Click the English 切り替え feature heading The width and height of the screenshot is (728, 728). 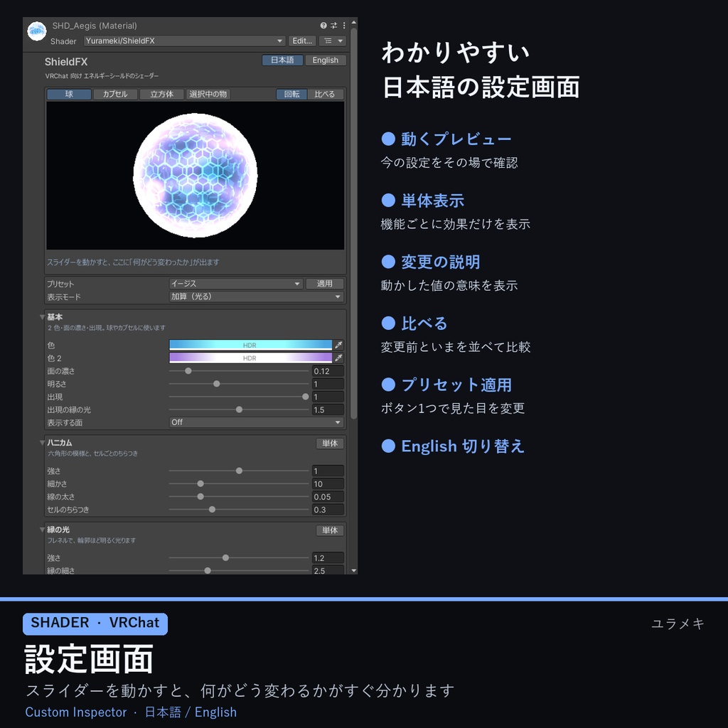(462, 446)
